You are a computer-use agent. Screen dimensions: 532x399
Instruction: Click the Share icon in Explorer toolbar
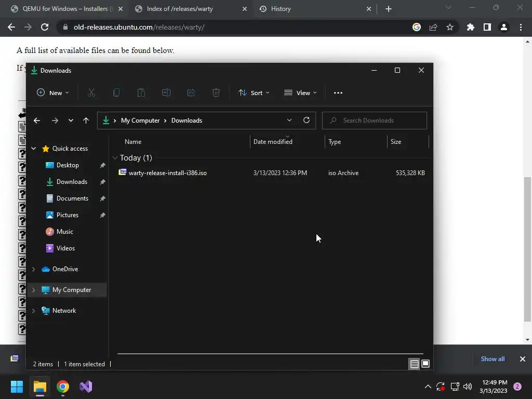tap(191, 92)
